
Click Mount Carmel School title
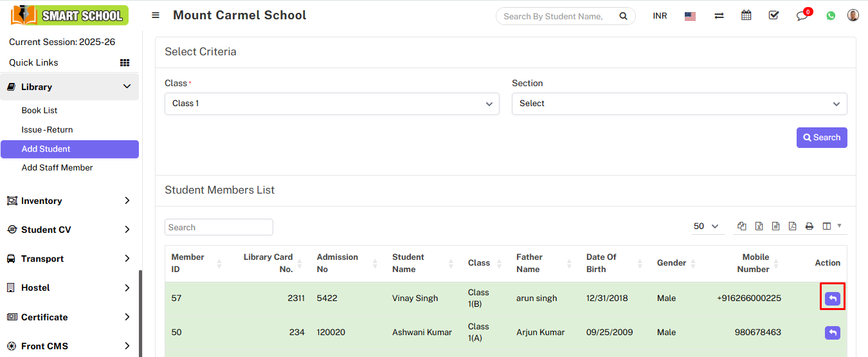(239, 15)
